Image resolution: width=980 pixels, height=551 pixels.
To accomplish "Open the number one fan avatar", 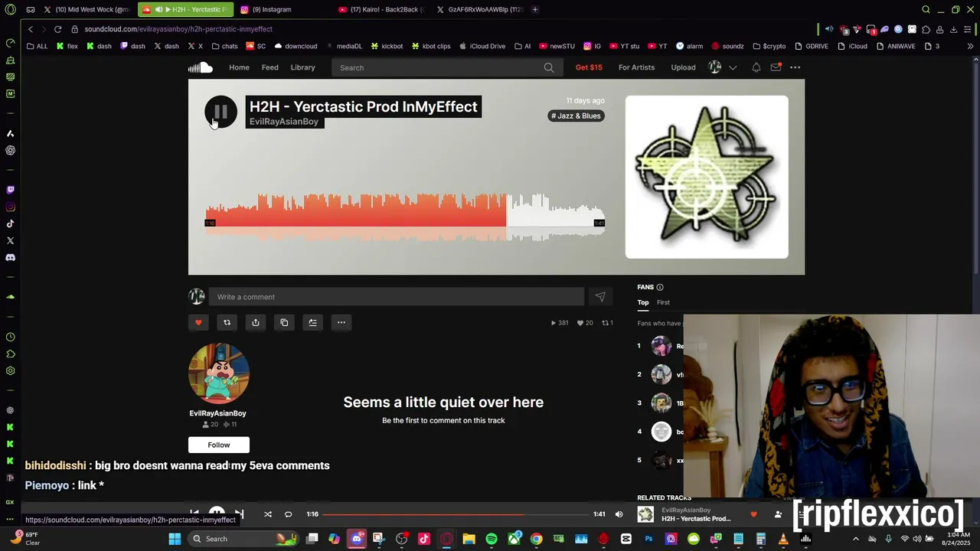I will (x=661, y=346).
